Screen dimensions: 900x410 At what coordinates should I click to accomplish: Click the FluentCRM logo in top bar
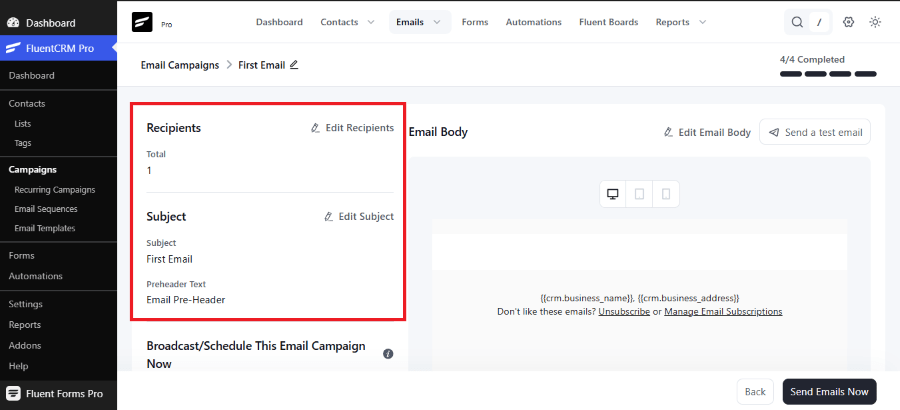click(142, 22)
